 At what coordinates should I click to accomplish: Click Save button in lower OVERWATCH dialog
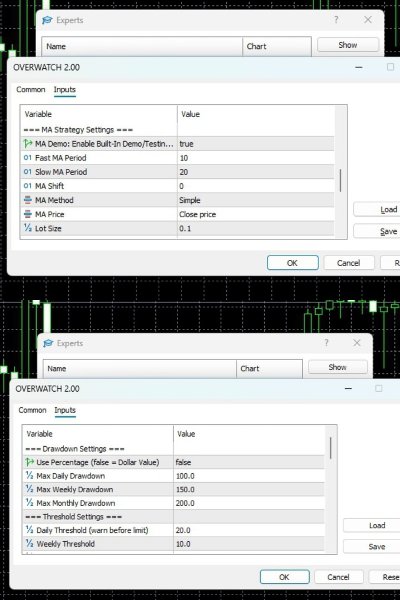pos(372,546)
